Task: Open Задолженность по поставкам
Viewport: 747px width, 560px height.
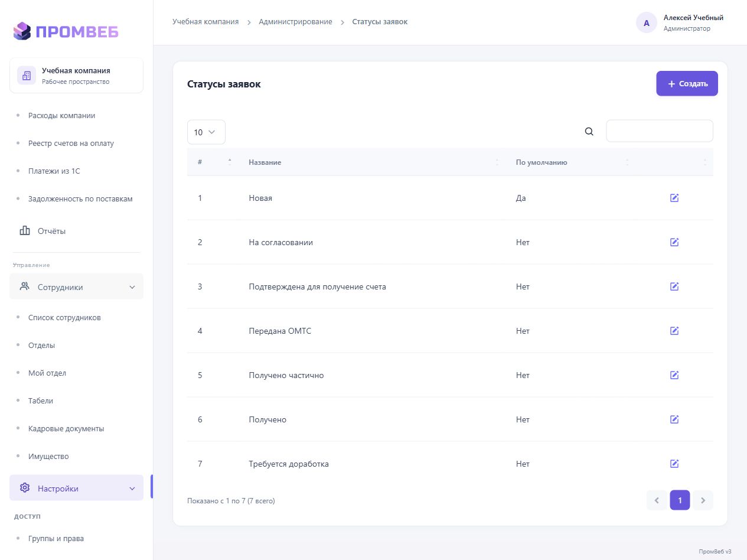Action: point(80,199)
